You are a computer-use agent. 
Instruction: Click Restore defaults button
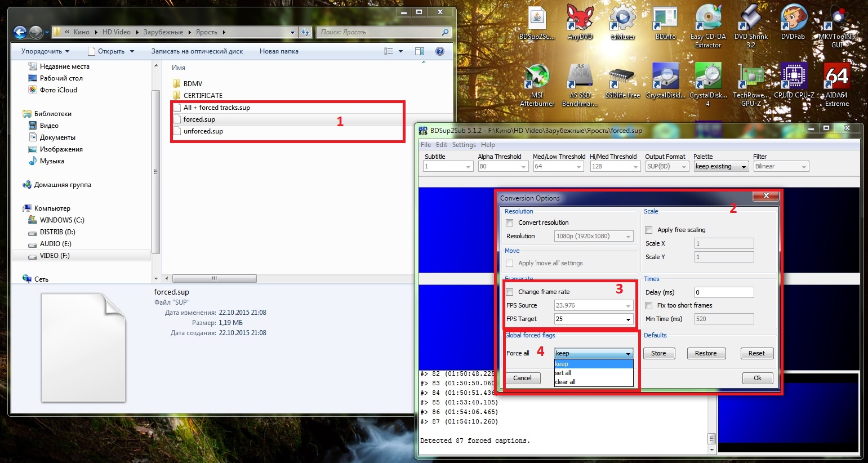pos(706,353)
